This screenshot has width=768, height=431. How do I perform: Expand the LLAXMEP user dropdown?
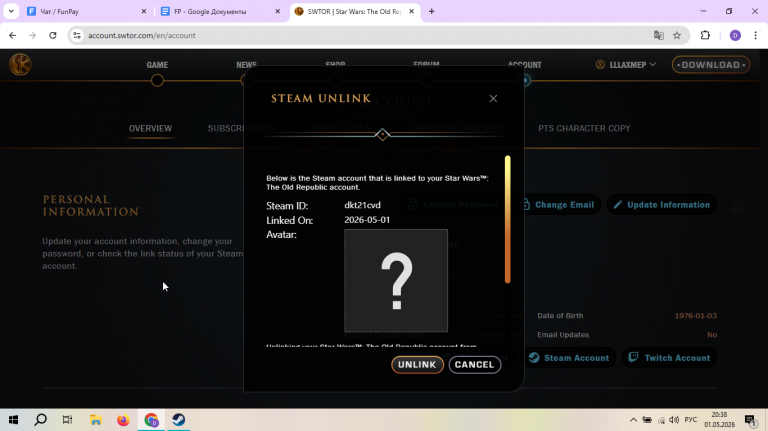[625, 65]
